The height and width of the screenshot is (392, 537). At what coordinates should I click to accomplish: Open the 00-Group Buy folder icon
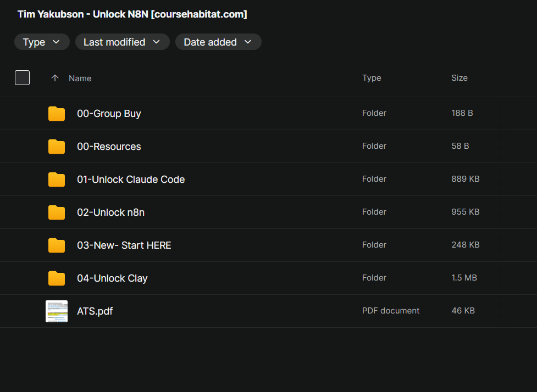(x=57, y=114)
